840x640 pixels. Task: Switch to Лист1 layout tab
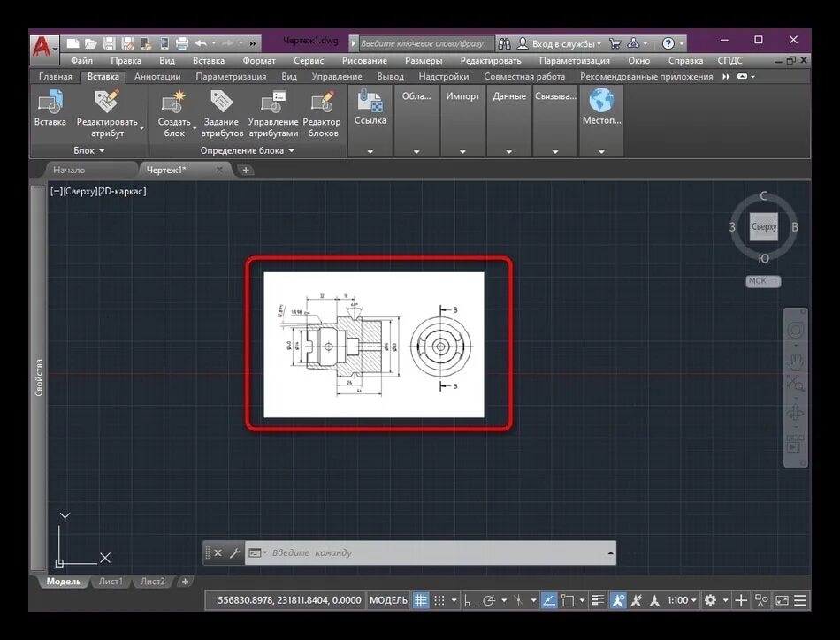[x=111, y=582]
